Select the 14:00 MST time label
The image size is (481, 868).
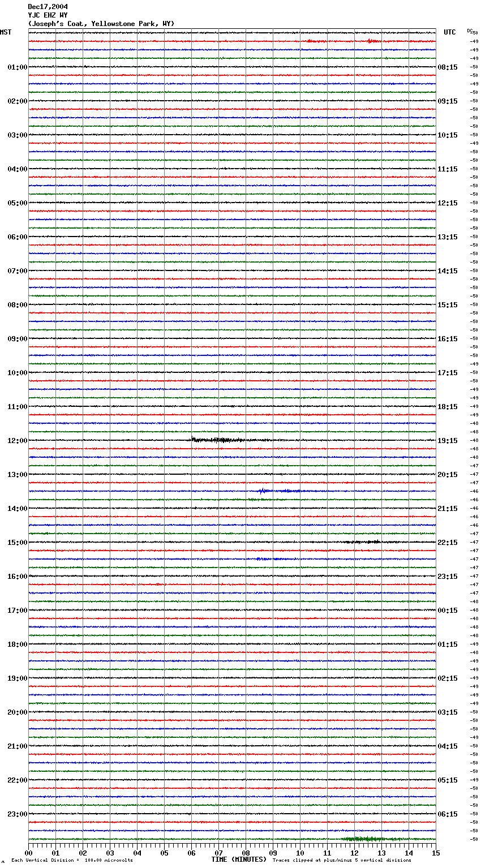18,509
